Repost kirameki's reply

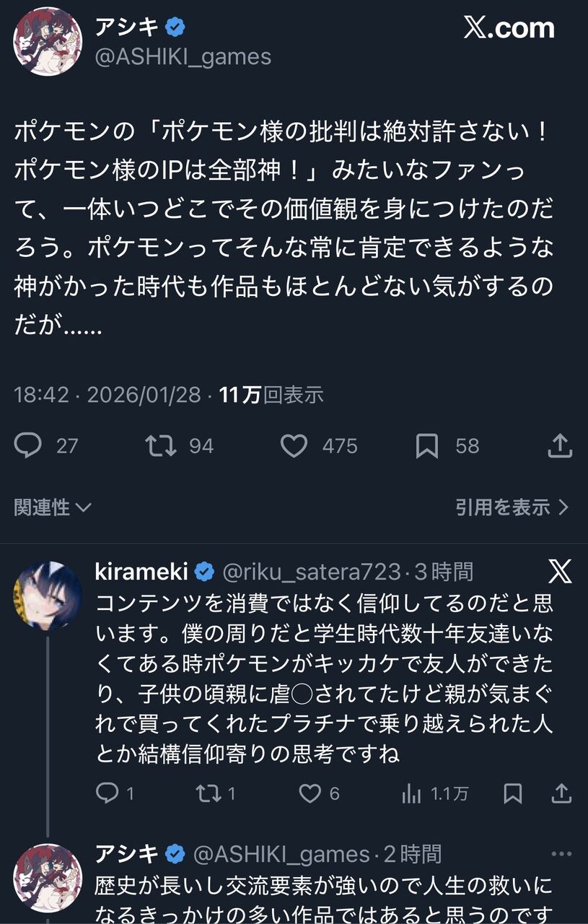[x=208, y=794]
